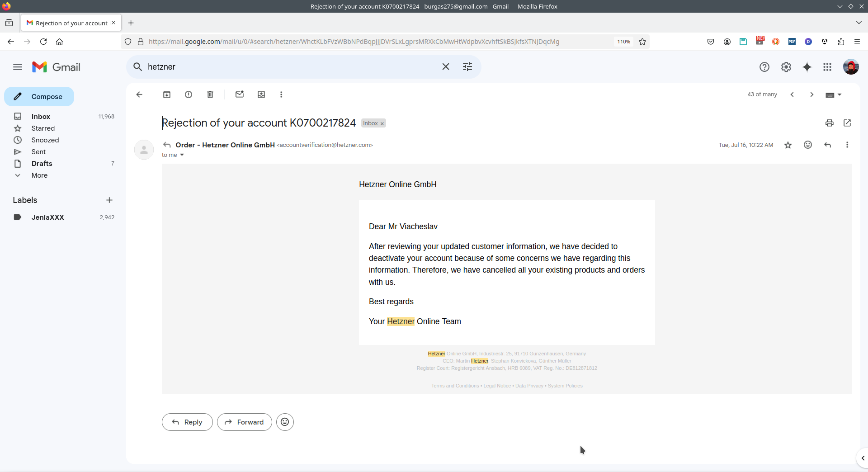
Task: Open Firefox application menu
Action: coord(857,42)
